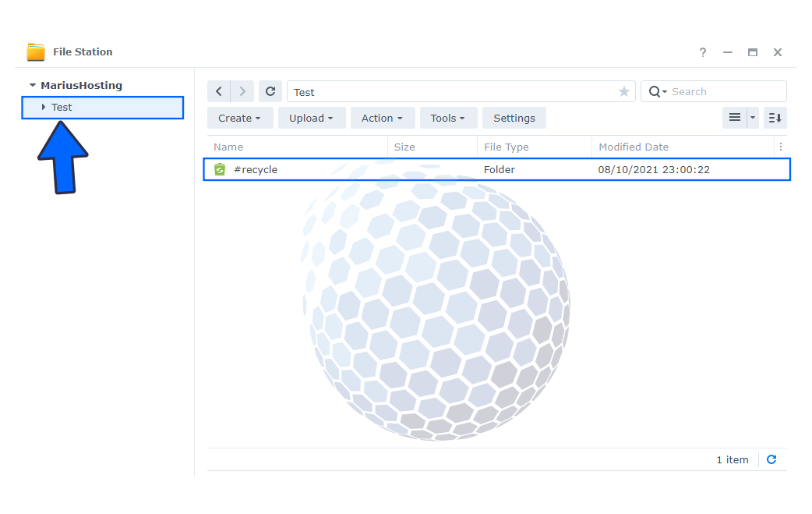812x514 pixels.
Task: Click the sort order icon
Action: pyautogui.click(x=775, y=118)
